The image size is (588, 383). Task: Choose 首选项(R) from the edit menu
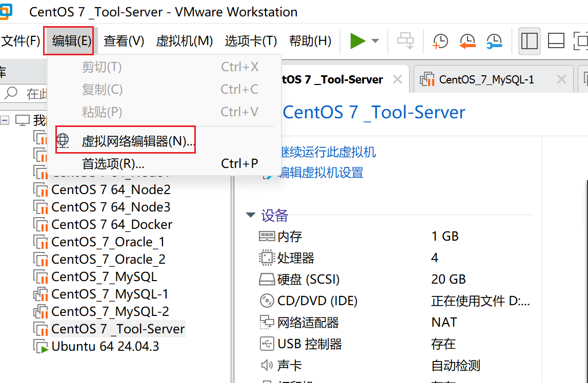(165, 164)
